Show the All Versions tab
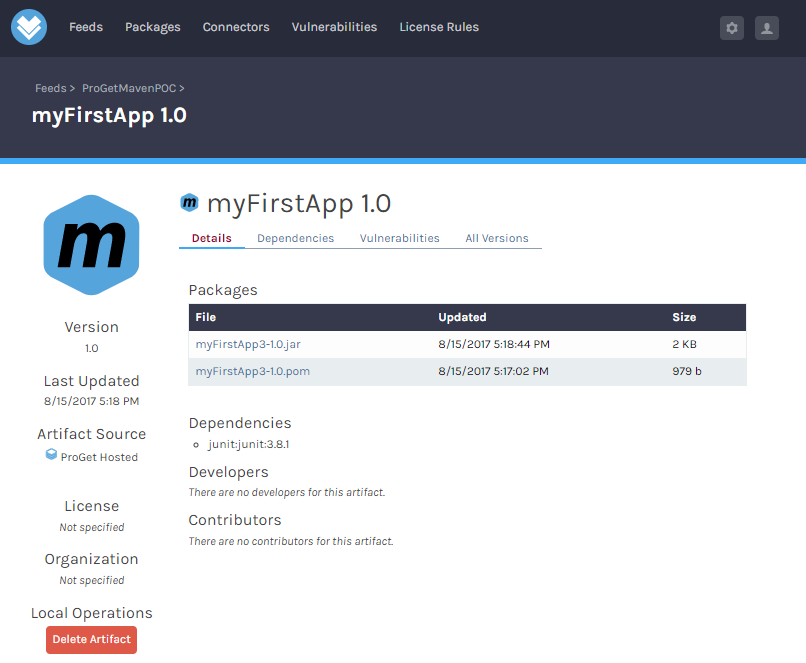This screenshot has height=663, width=806. tap(497, 238)
